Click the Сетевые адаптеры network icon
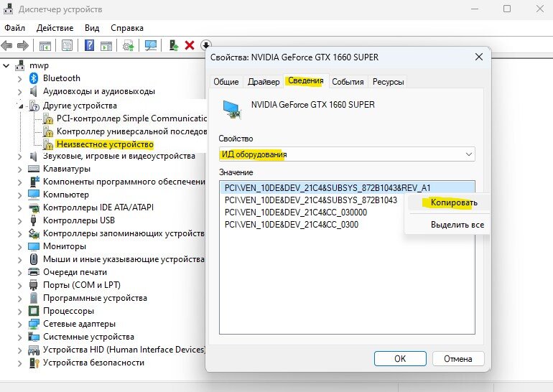Screen dimensions: 553x392 pos(34,324)
